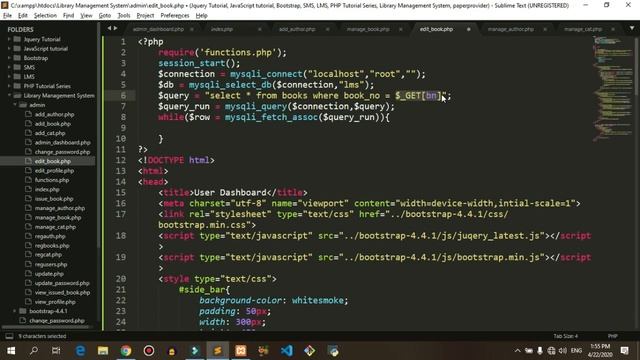Switch to the index.php tab
Viewport: 640px width, 360px height.
pos(222,29)
